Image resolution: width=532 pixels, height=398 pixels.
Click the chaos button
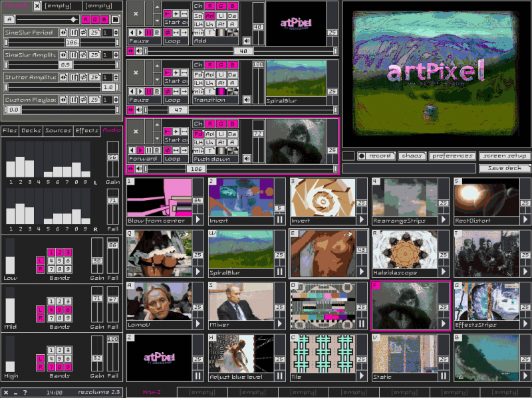pyautogui.click(x=412, y=156)
